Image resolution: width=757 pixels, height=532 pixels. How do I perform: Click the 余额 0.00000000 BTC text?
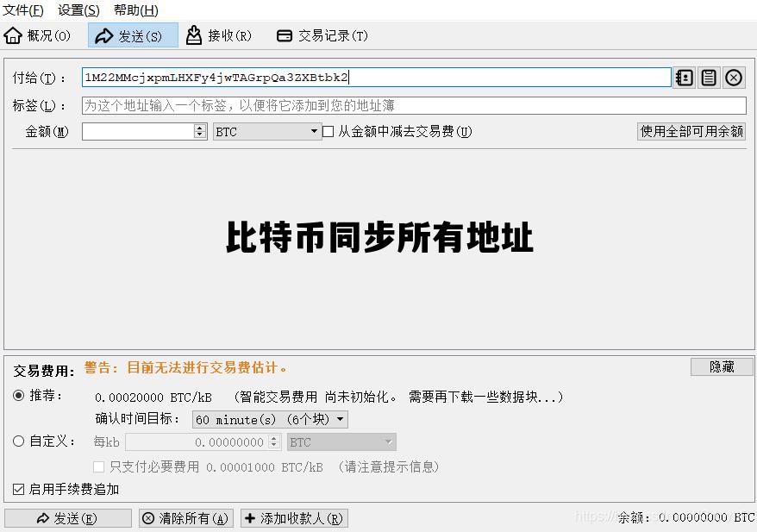pos(685,517)
